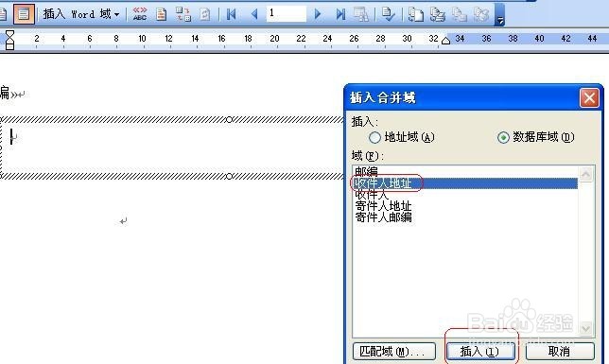Image resolution: width=609 pixels, height=364 pixels.
Task: Go to the last record
Action: coord(340,14)
